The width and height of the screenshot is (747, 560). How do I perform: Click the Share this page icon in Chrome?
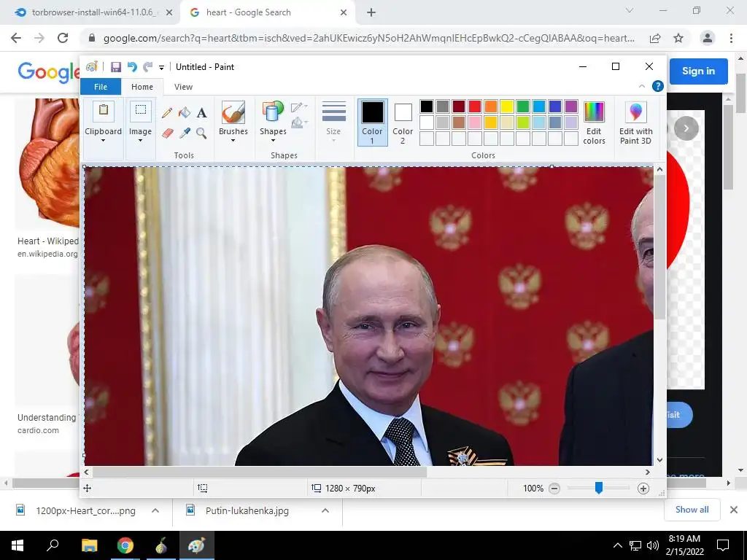(x=655, y=38)
